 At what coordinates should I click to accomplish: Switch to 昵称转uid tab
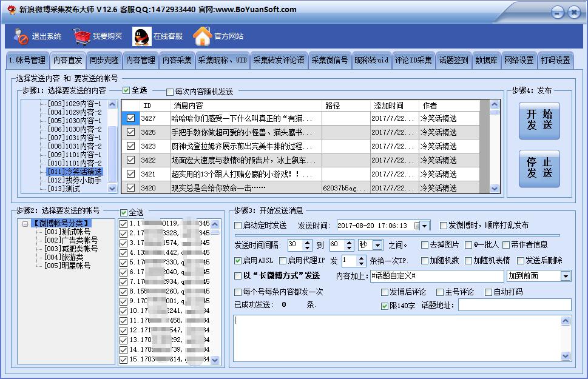371,61
